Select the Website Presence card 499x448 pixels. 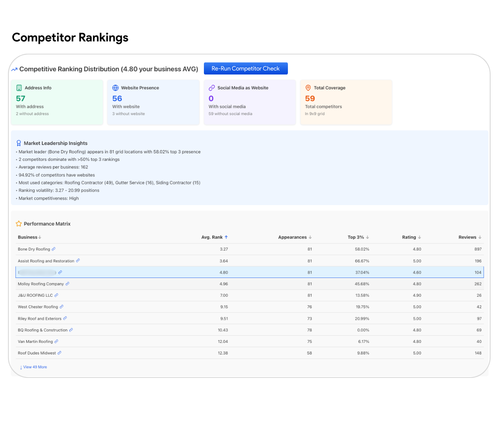click(153, 102)
